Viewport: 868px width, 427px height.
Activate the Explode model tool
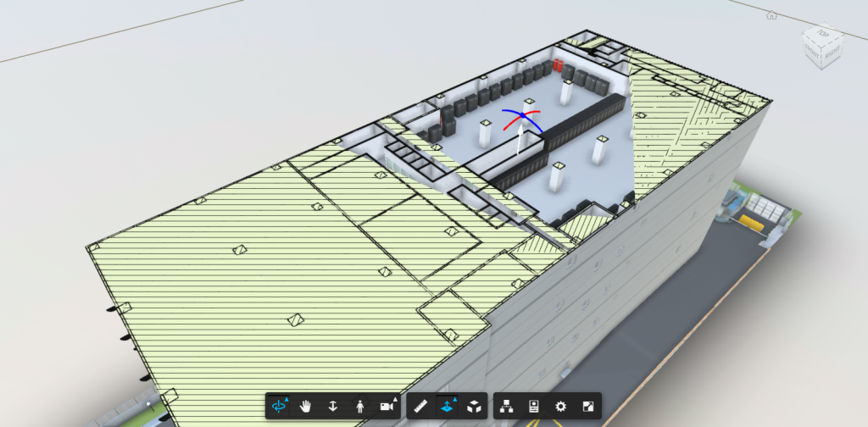point(474,407)
